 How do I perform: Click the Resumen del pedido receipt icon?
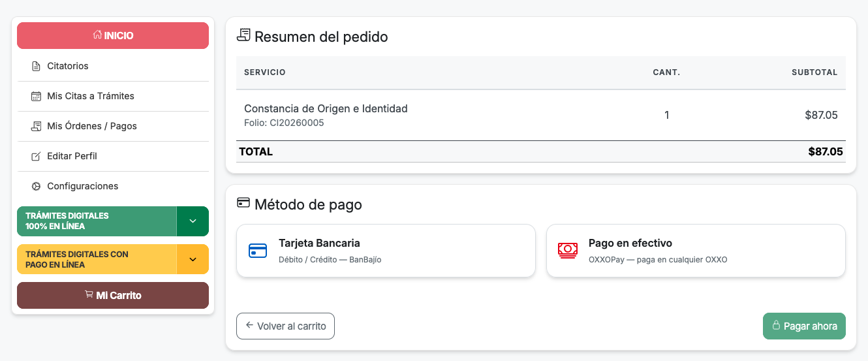243,35
